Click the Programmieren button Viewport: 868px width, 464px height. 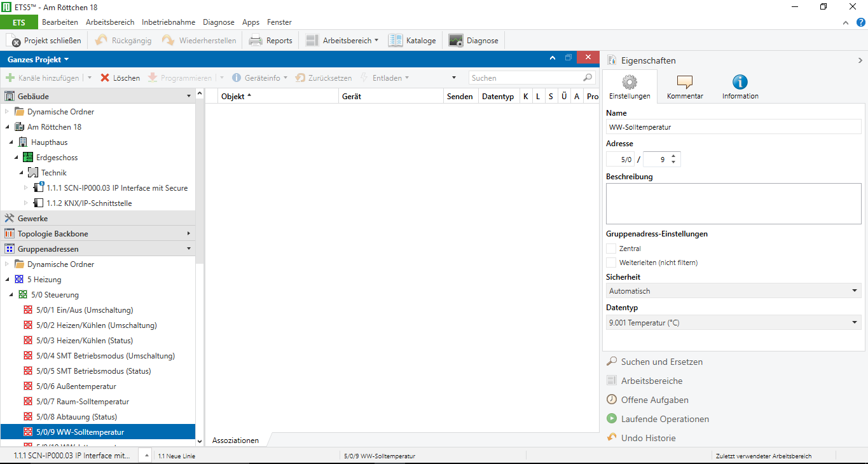tap(180, 78)
